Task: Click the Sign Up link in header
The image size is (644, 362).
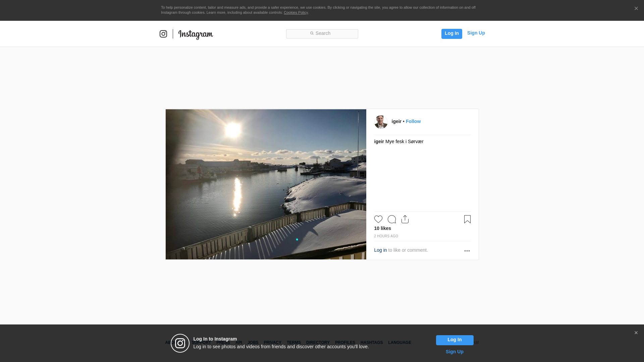Action: (x=476, y=33)
